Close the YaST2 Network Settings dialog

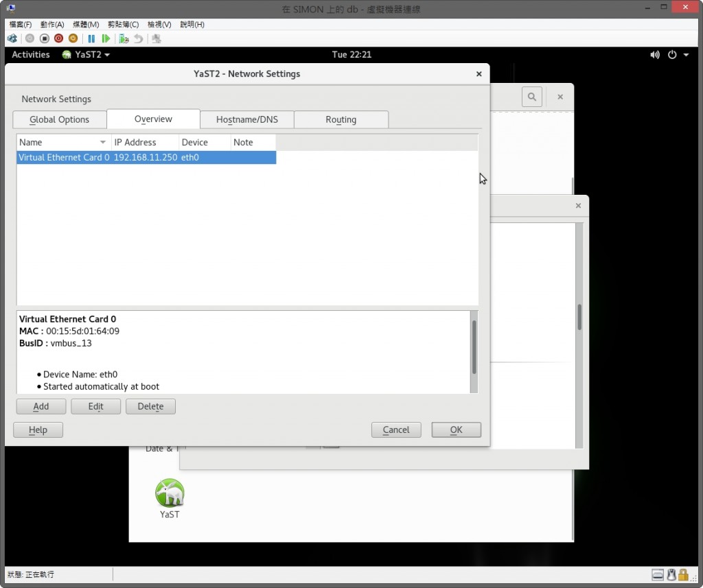click(x=479, y=74)
